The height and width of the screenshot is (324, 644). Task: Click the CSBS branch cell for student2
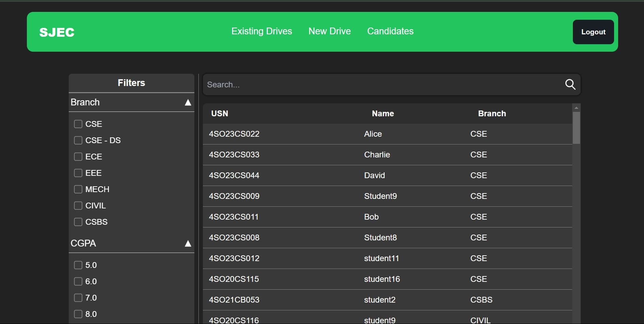click(481, 300)
